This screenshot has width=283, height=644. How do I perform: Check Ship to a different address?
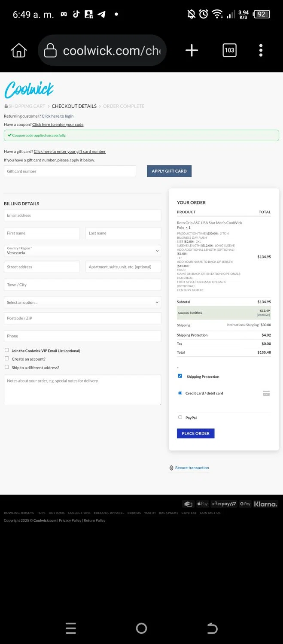7,367
